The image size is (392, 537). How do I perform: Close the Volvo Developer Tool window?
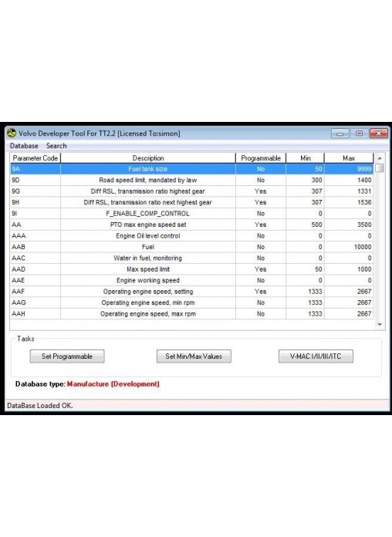(x=379, y=133)
